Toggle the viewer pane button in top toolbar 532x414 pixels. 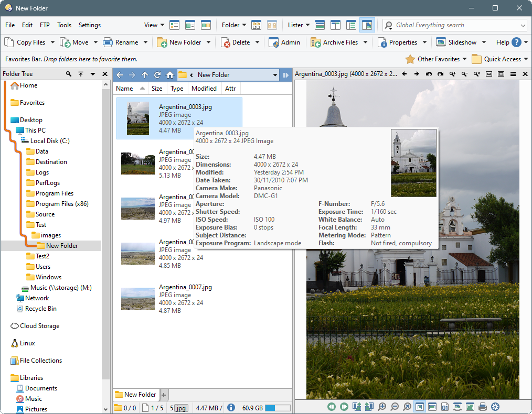[x=367, y=25]
